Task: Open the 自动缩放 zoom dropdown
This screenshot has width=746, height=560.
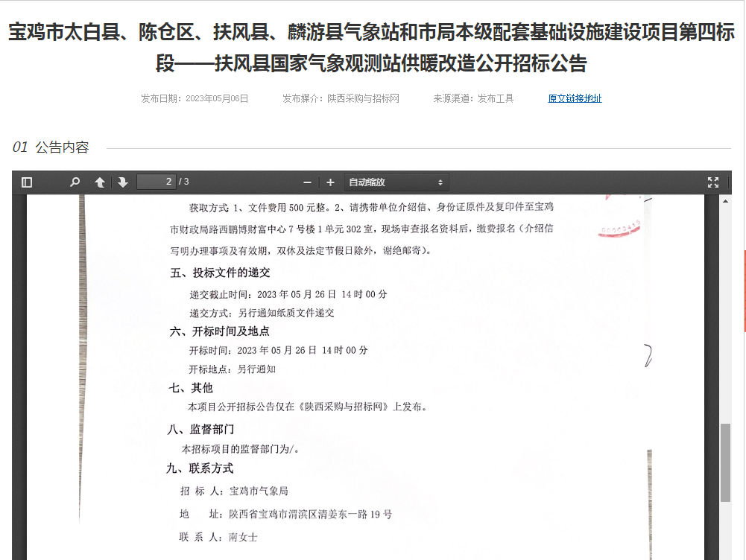Action: pyautogui.click(x=396, y=182)
